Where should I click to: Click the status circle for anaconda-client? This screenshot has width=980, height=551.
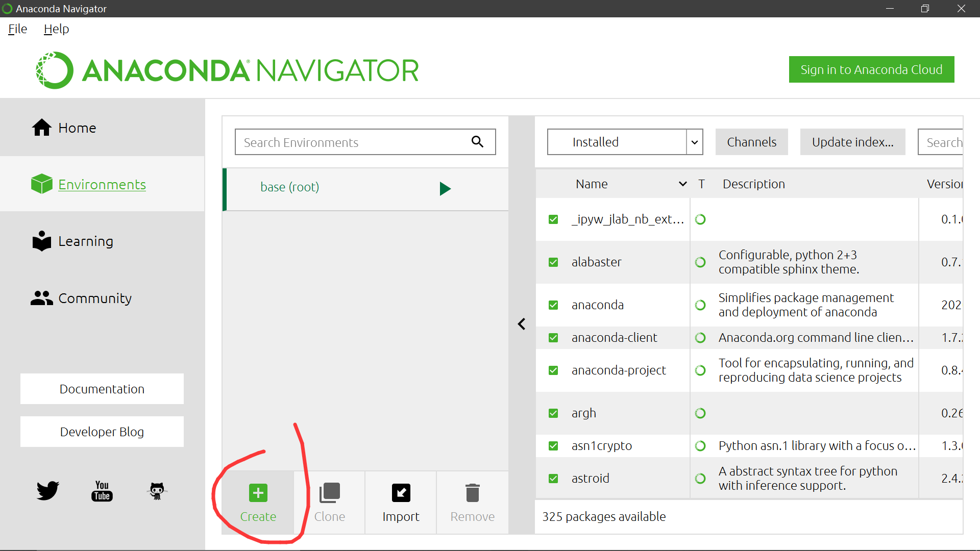point(701,338)
